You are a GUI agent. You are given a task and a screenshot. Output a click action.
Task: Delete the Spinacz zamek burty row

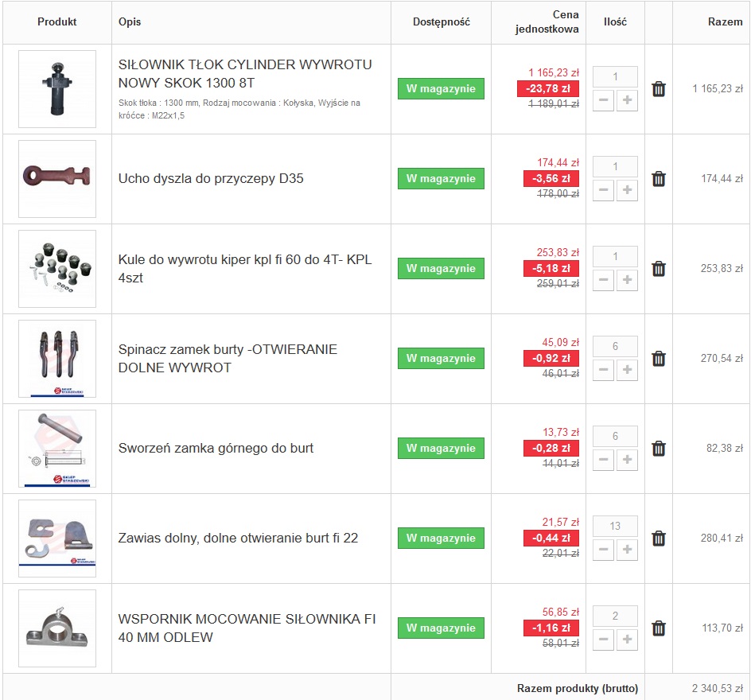pos(659,359)
